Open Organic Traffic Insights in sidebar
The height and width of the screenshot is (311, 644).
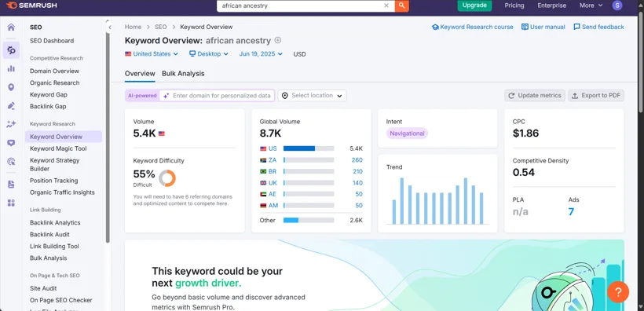point(62,192)
